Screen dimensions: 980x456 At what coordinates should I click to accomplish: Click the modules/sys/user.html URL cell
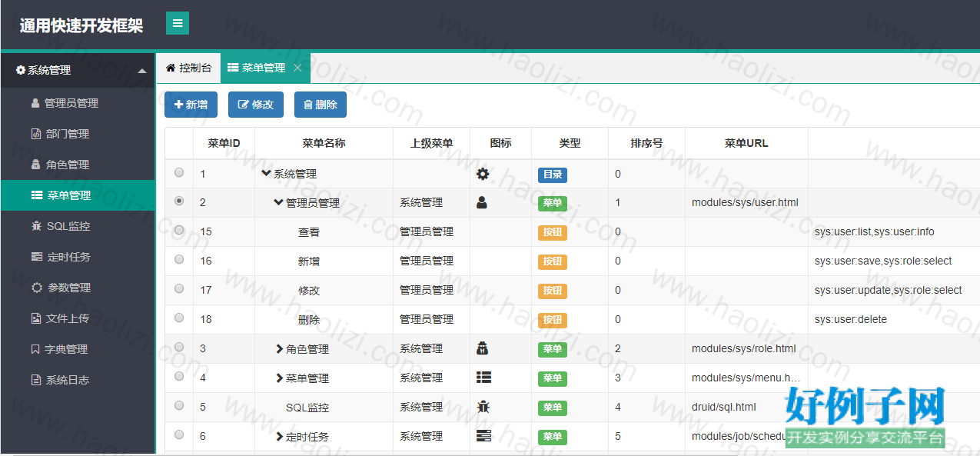coord(745,203)
